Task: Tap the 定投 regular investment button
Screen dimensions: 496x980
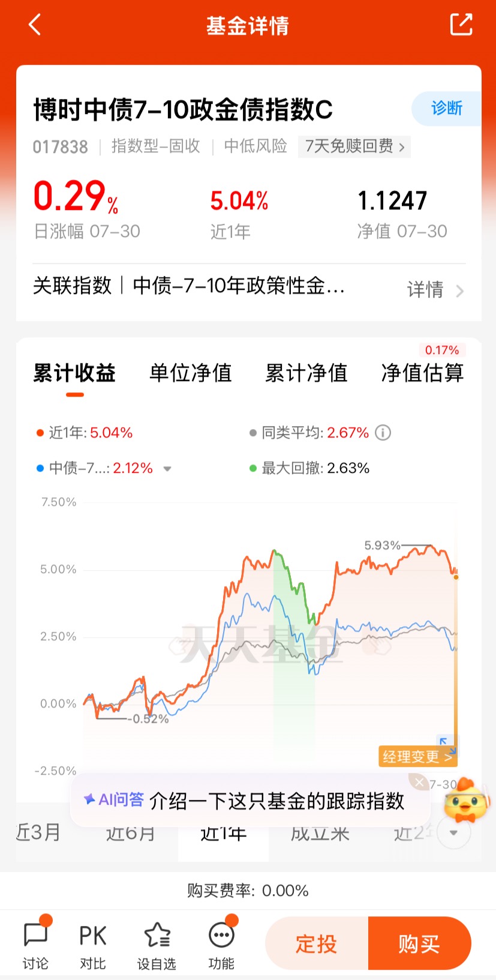Action: click(317, 943)
